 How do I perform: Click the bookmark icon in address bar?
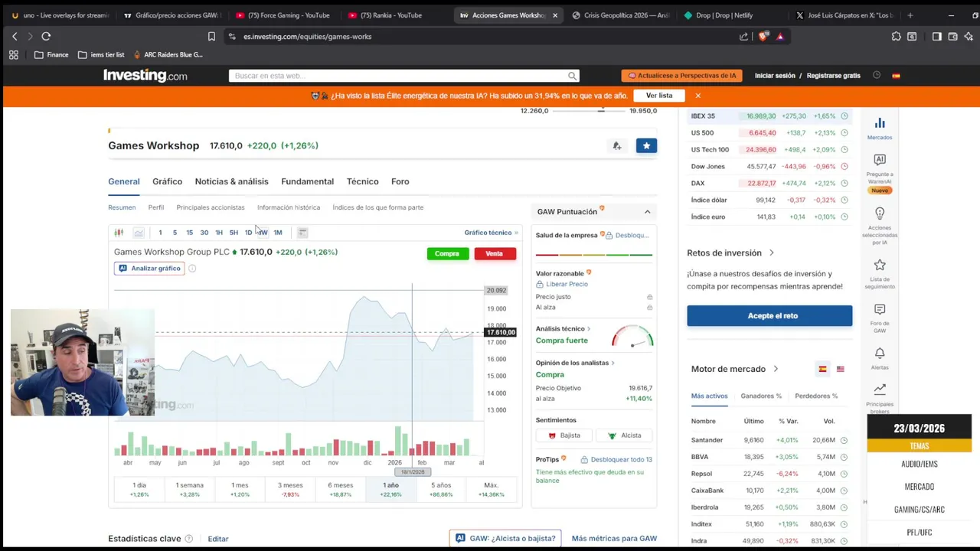pyautogui.click(x=211, y=36)
